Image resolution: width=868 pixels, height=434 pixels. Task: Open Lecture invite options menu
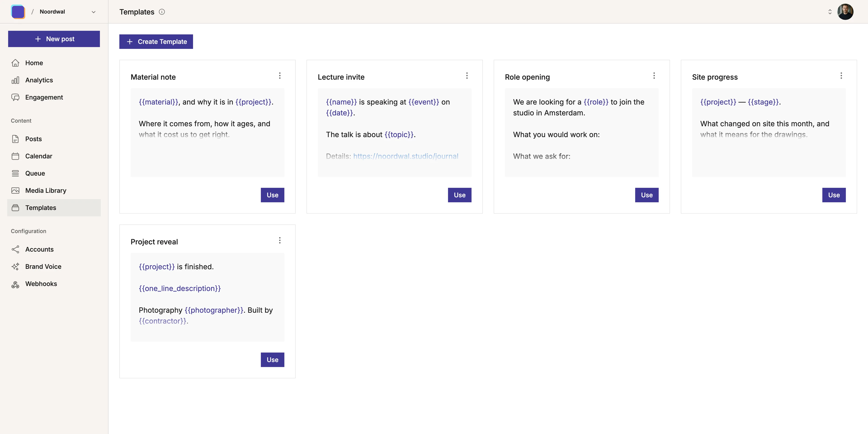pos(467,76)
